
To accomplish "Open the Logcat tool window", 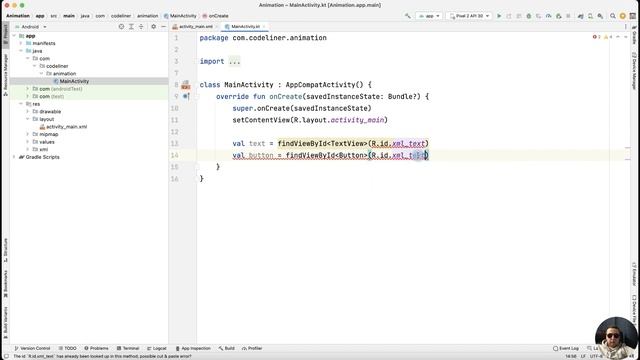I will 156,349.
